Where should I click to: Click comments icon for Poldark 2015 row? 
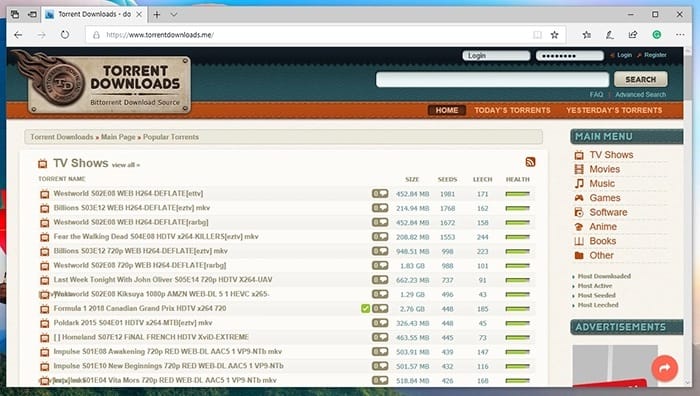380,323
